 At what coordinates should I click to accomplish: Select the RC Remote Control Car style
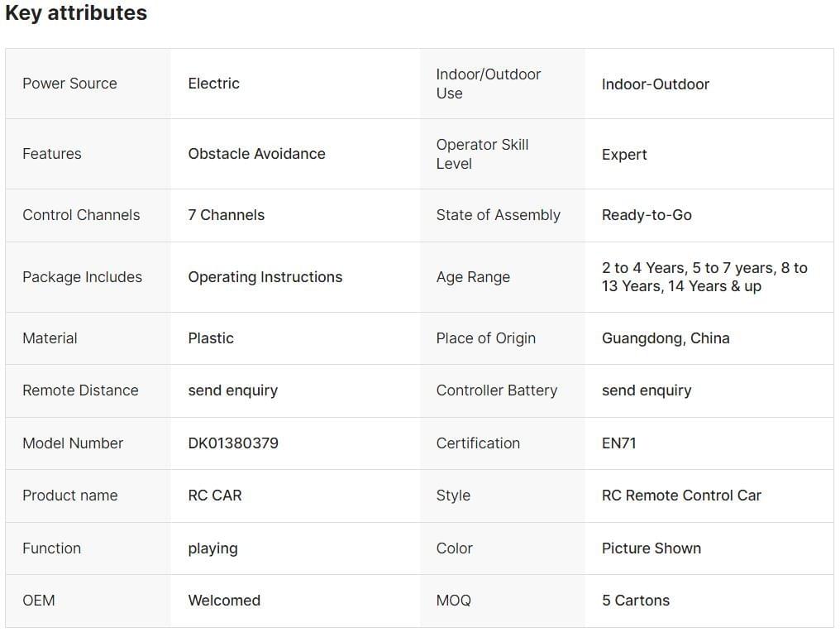tap(680, 496)
